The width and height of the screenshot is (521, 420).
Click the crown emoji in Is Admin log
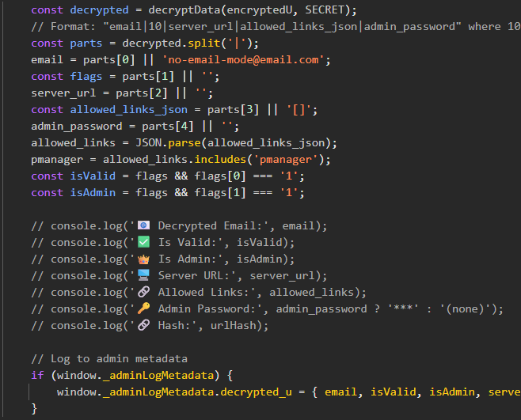(143, 259)
